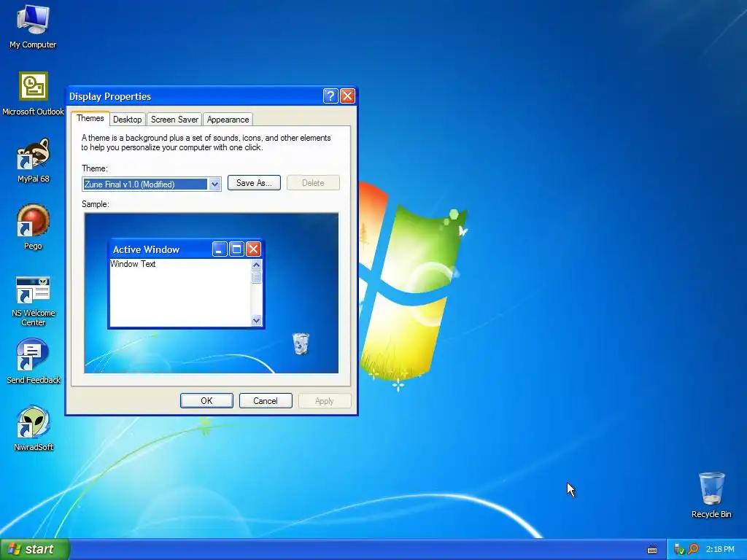Image resolution: width=747 pixels, height=560 pixels.
Task: Select the NS Welcome Center shortcut
Action: point(33,301)
